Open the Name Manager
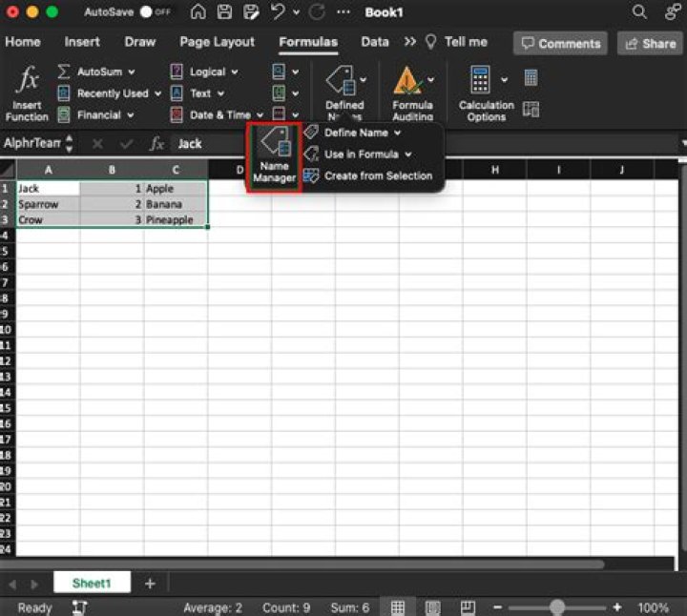 coord(274,156)
